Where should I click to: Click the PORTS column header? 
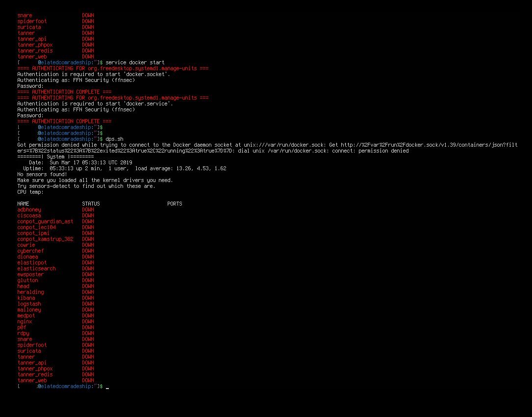[x=175, y=203]
